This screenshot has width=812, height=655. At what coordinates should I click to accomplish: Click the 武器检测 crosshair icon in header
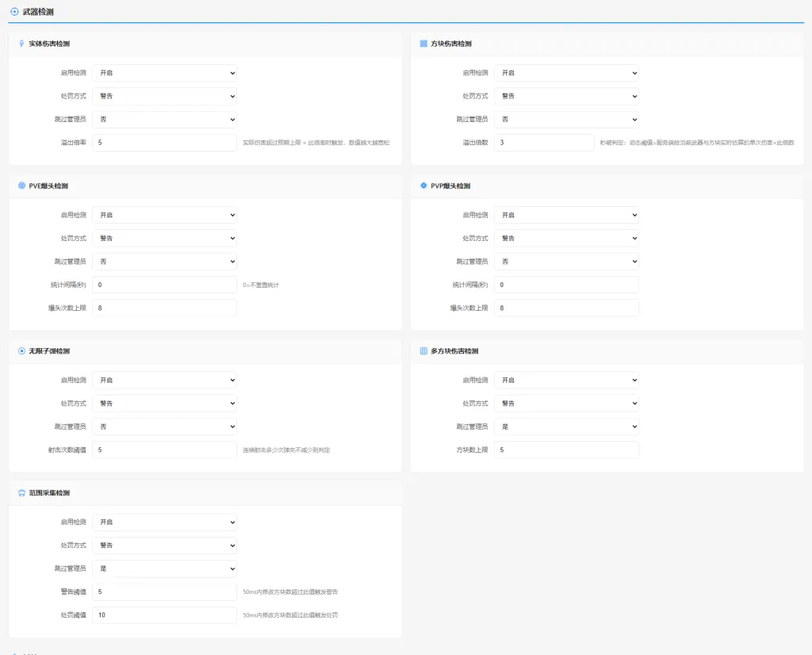point(14,11)
